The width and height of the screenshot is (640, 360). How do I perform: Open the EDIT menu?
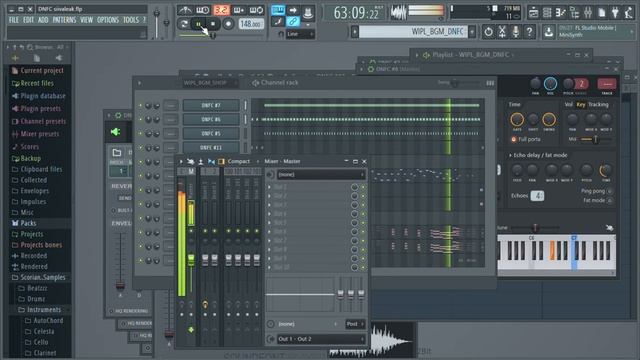click(x=28, y=20)
